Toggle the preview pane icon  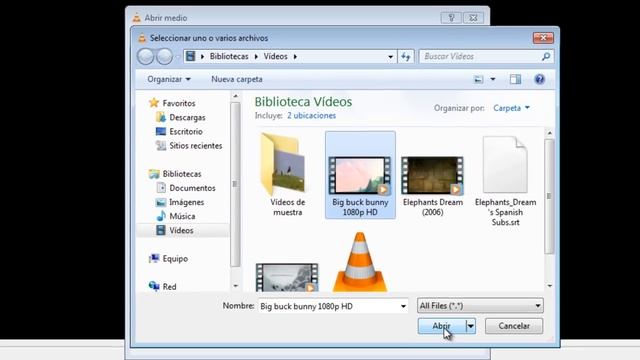515,79
